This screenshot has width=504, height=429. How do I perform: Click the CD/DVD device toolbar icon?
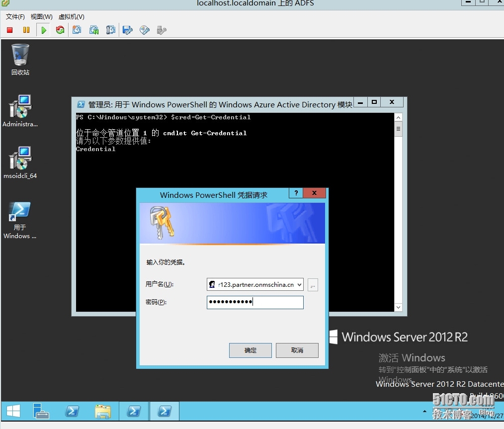[x=145, y=30]
